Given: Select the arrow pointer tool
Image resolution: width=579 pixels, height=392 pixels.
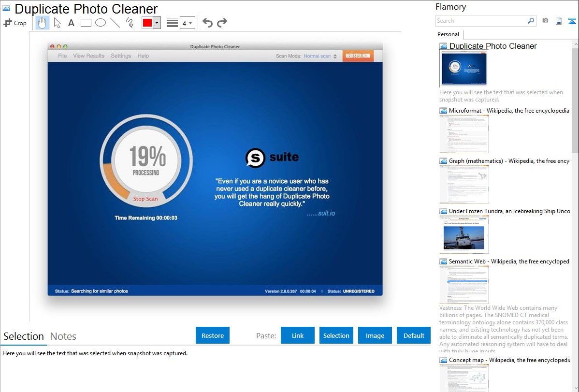Looking at the screenshot, I should 57,23.
